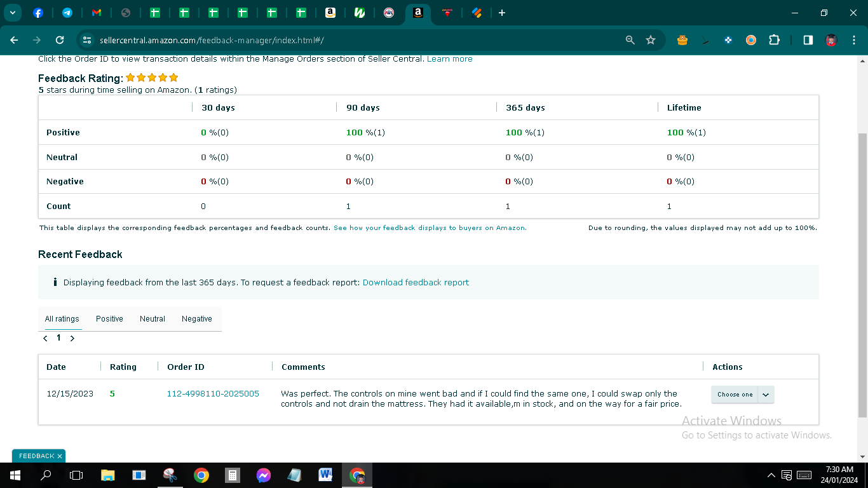Open Messenger from the taskbar

click(264, 475)
